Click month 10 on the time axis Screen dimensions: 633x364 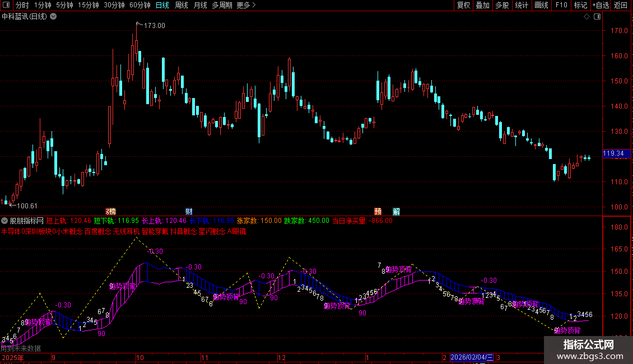(139, 357)
